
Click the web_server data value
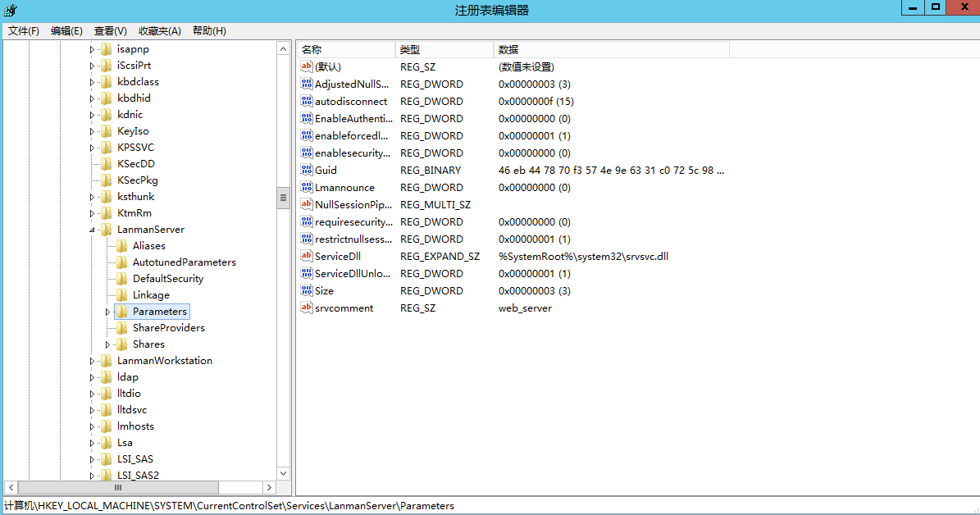pos(525,308)
